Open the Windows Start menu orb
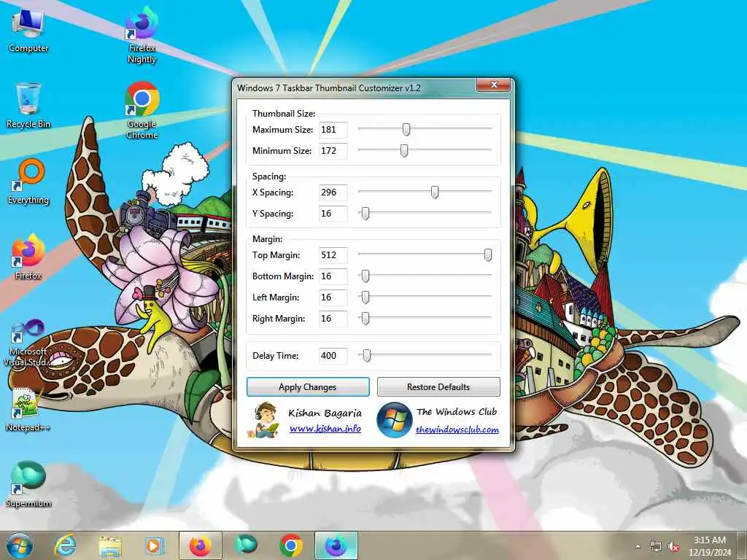The width and height of the screenshot is (747, 560). [x=20, y=545]
